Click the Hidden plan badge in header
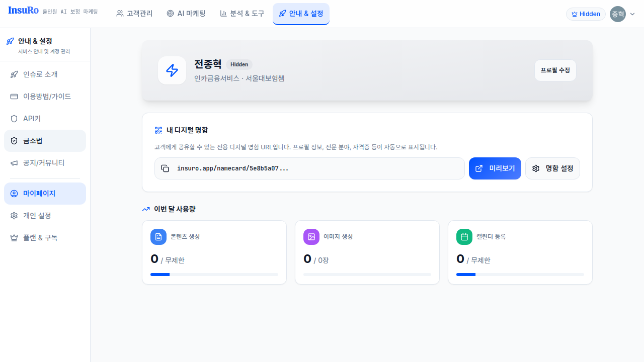Viewport: 644px width, 362px height. pyautogui.click(x=586, y=14)
